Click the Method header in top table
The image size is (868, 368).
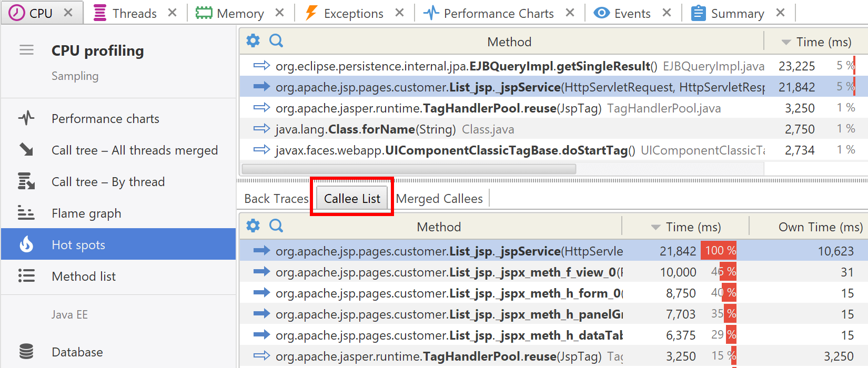coord(509,42)
